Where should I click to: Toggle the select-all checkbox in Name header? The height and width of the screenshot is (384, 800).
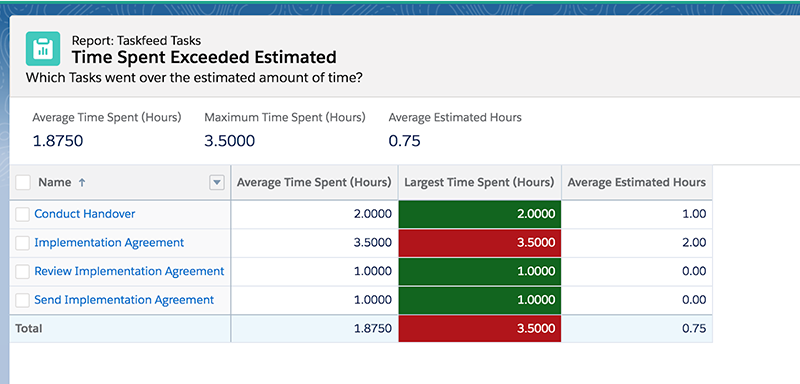pos(22,182)
